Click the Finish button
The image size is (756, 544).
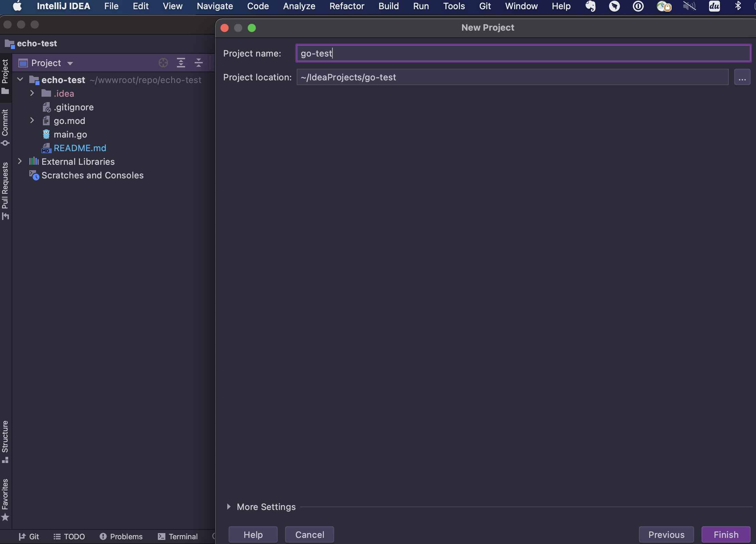click(726, 534)
